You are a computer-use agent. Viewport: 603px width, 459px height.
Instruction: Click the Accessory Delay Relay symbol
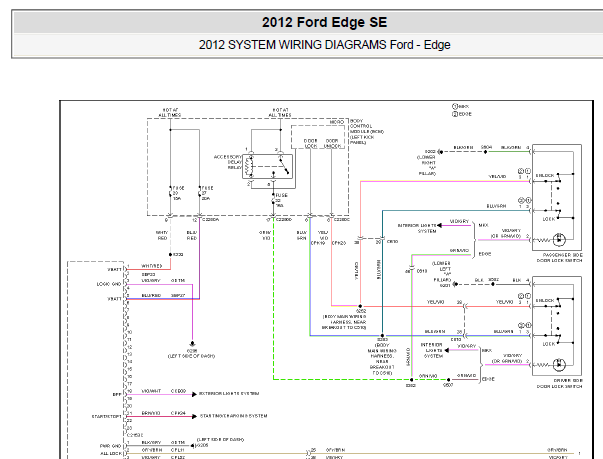coord(268,166)
